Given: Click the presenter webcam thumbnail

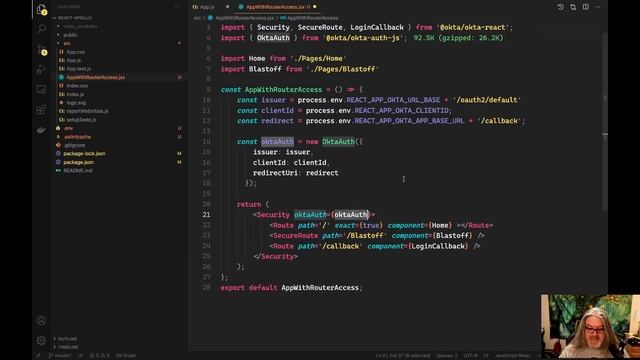Looking at the screenshot, I should click(591, 327).
